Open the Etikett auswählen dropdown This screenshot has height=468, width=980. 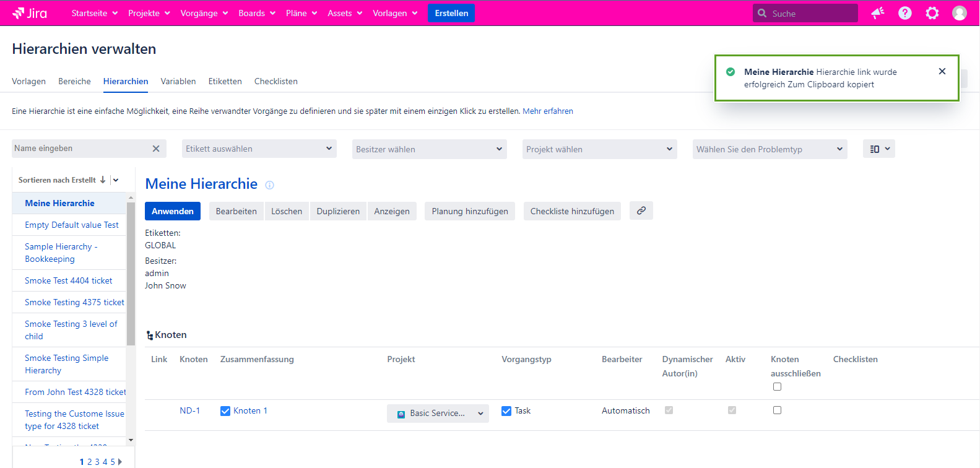pos(259,149)
